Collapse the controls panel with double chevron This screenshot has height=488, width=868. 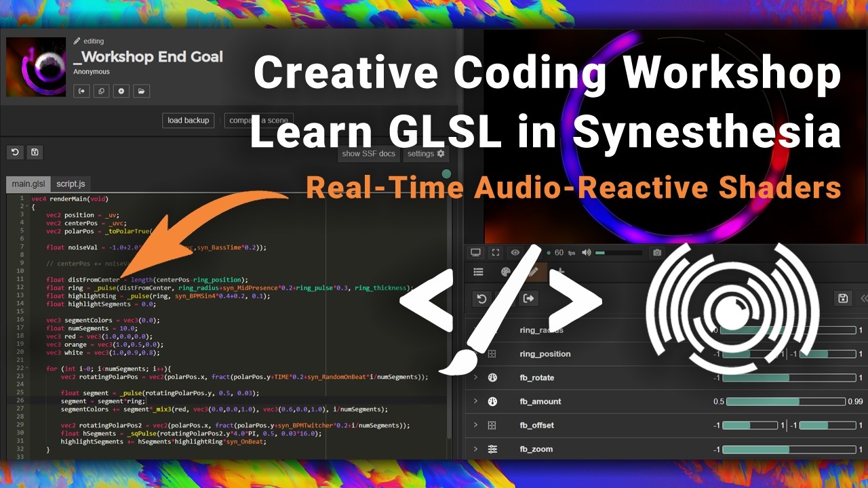(863, 298)
